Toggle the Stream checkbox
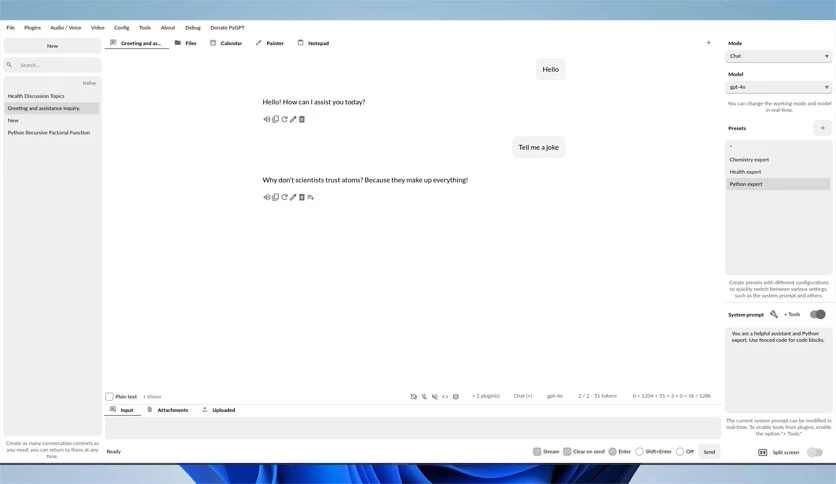This screenshot has width=836, height=484. [x=537, y=451]
